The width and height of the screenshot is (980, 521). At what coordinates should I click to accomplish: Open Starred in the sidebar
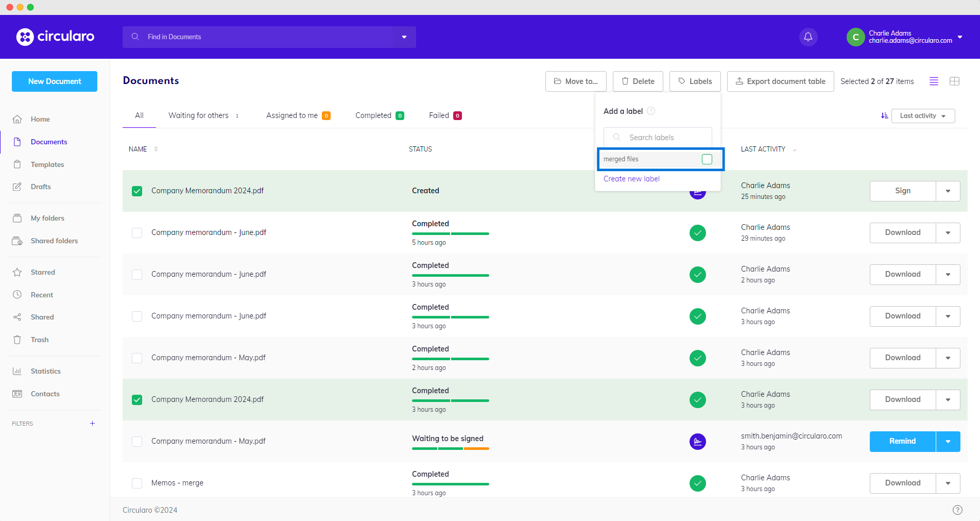pos(43,272)
